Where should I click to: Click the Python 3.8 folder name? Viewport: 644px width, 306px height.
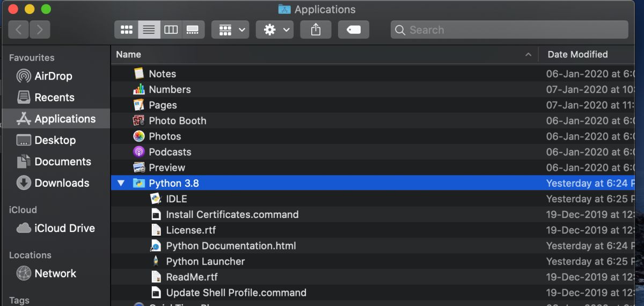point(174,183)
